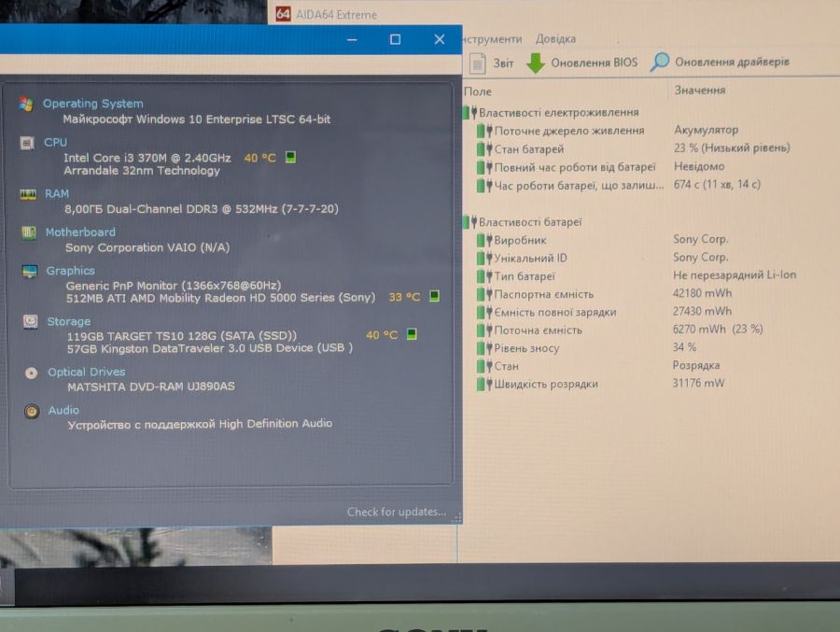Click the Акумулятор value
Viewport: 840px width, 632px height.
click(707, 130)
